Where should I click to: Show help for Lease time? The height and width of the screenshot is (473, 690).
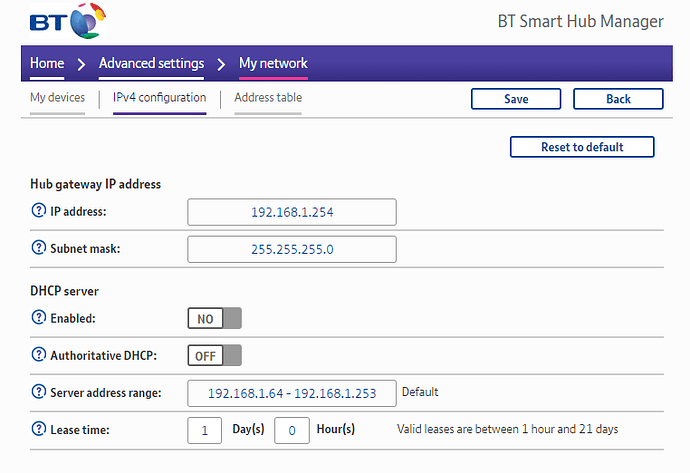39,429
